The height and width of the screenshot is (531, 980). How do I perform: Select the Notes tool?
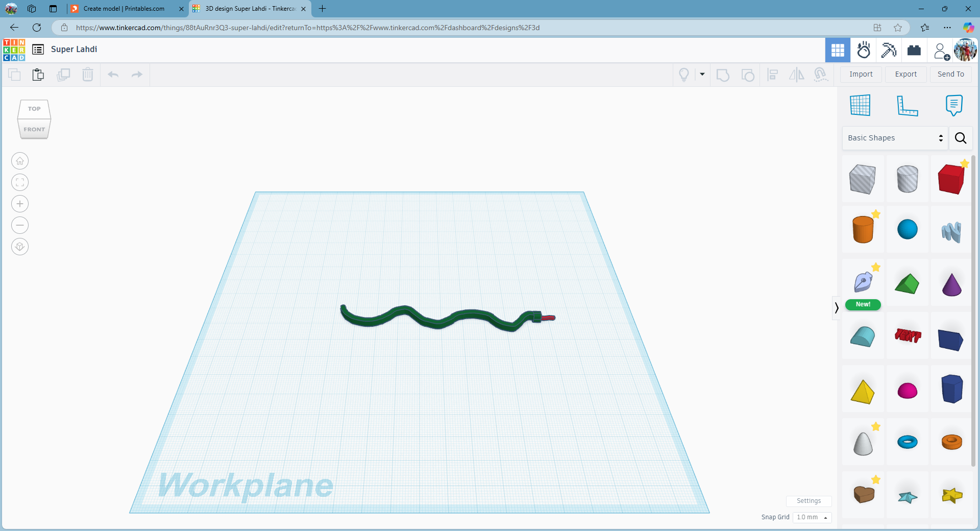click(954, 105)
